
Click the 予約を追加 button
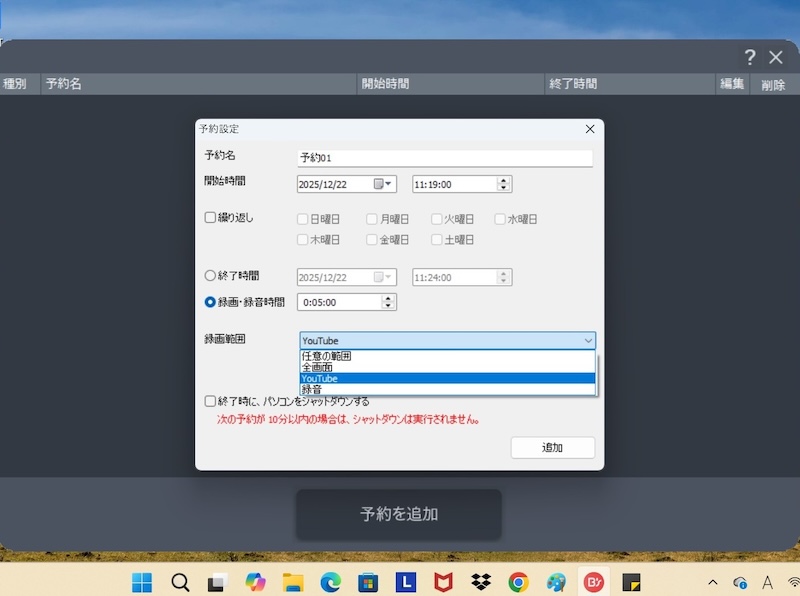398,514
